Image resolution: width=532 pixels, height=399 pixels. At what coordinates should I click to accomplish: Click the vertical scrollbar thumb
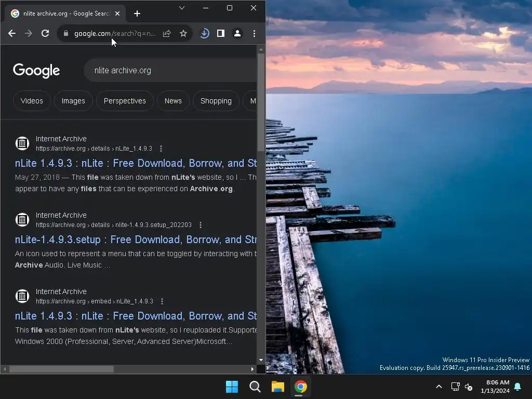click(x=261, y=102)
